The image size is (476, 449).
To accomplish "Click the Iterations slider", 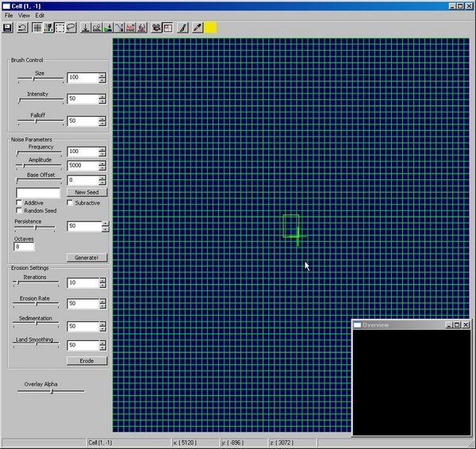I will [x=36, y=282].
